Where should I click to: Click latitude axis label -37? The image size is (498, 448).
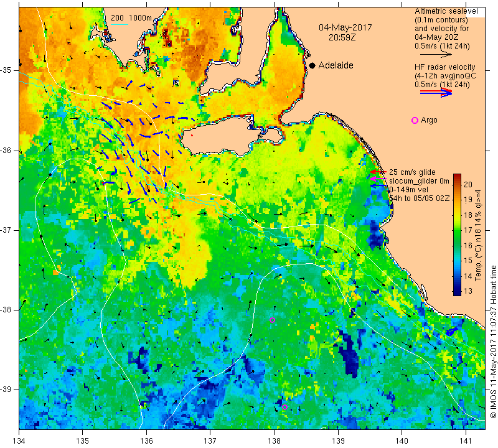7,230
